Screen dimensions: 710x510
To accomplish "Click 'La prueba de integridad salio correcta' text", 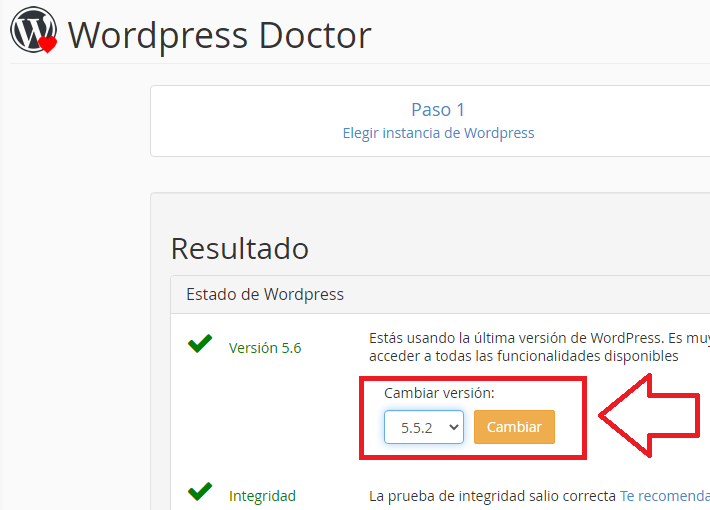I will point(492,496).
